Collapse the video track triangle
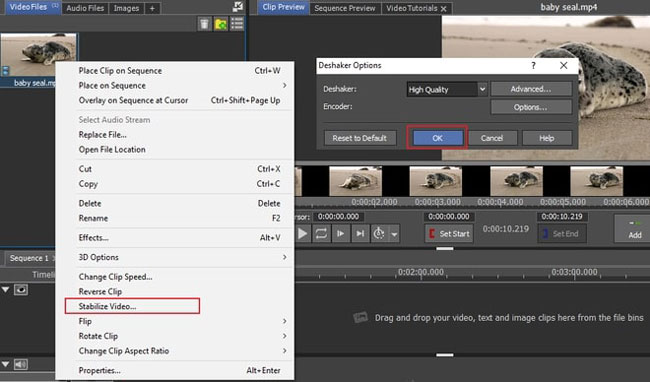This screenshot has width=650, height=382. point(5,290)
